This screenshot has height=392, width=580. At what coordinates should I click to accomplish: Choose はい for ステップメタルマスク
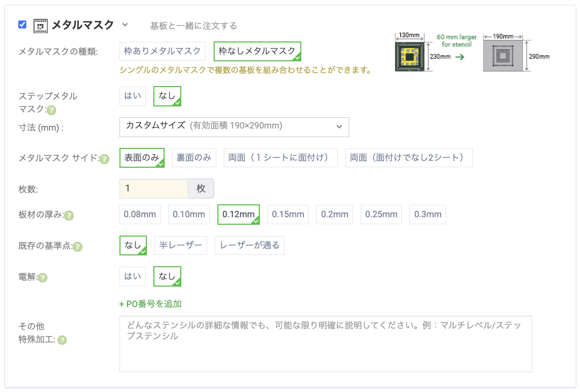tap(132, 96)
